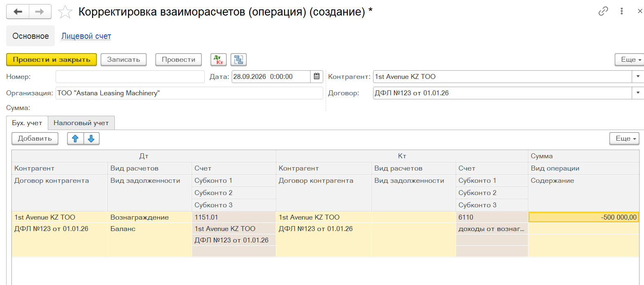This screenshot has width=644, height=285.
Task: Click the Дт group column header
Action: (144, 156)
